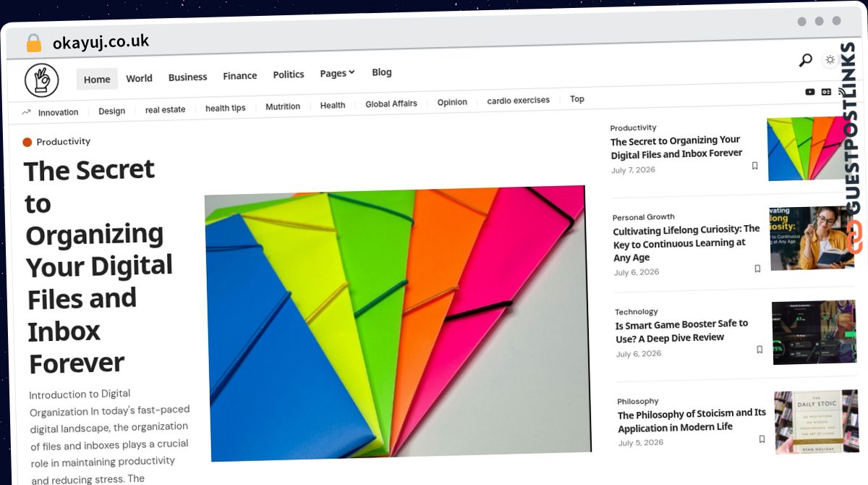Bookmark the Smart Game Booster article
This screenshot has width=868, height=485.
point(759,350)
